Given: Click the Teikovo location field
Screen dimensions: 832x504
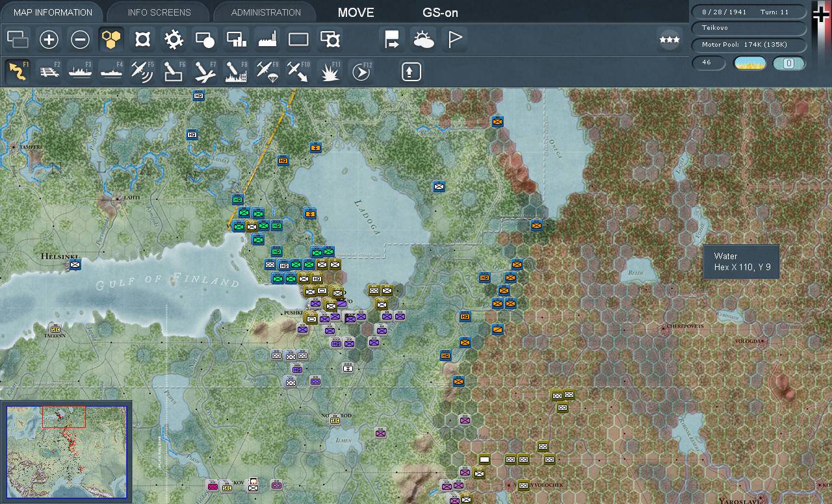Looking at the screenshot, I should click(749, 28).
